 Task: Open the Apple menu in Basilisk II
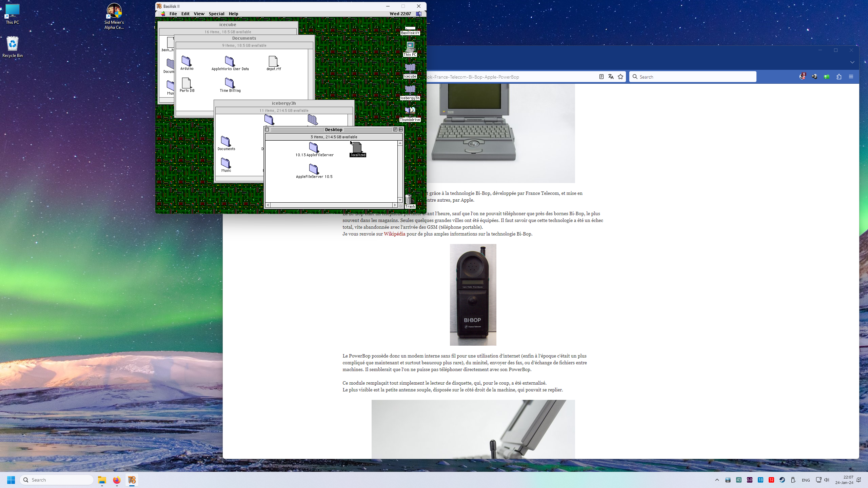(163, 14)
